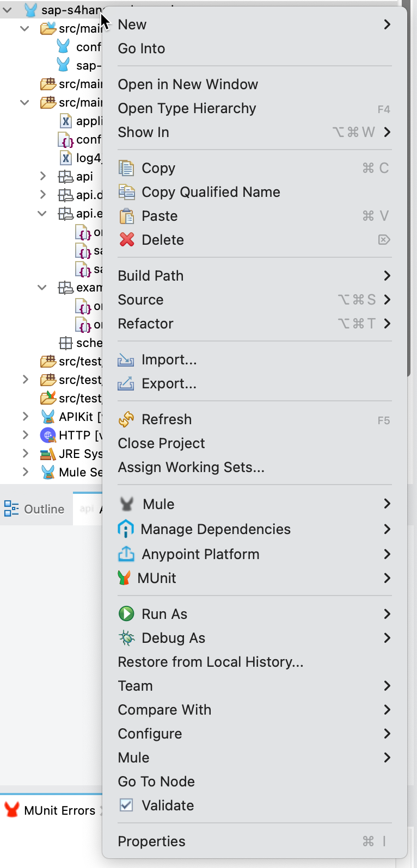Open the Configure submenu
The image size is (417, 868).
pyautogui.click(x=255, y=734)
